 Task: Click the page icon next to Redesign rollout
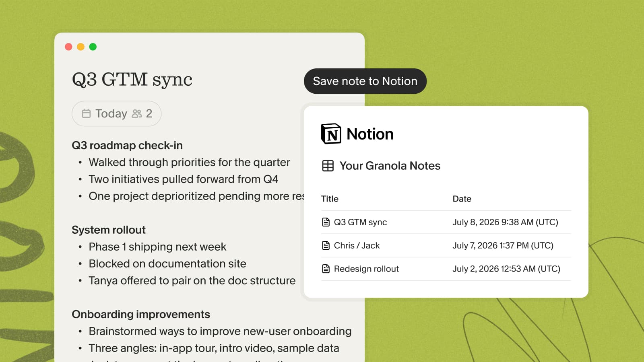tap(326, 269)
